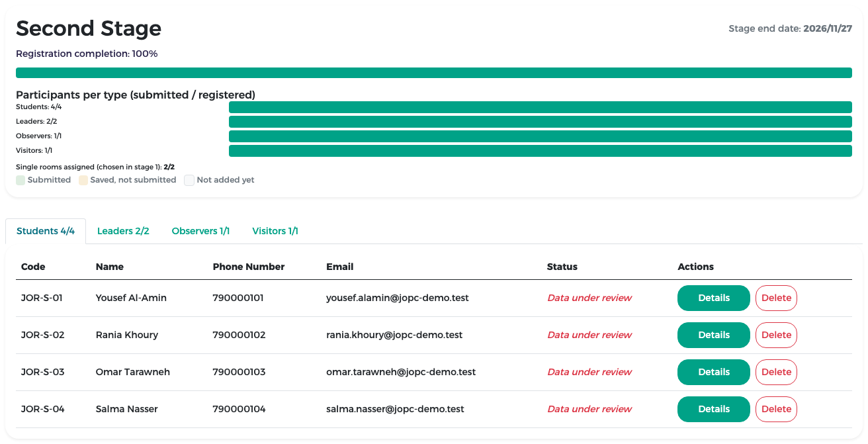Image resolution: width=868 pixels, height=444 pixels.
Task: Click email rania.khoury@jopc-demo.test
Action: click(394, 335)
